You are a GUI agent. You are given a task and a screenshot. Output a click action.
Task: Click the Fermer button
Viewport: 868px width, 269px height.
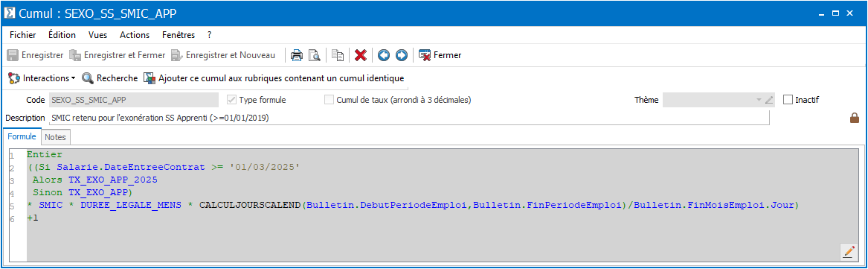coord(440,55)
